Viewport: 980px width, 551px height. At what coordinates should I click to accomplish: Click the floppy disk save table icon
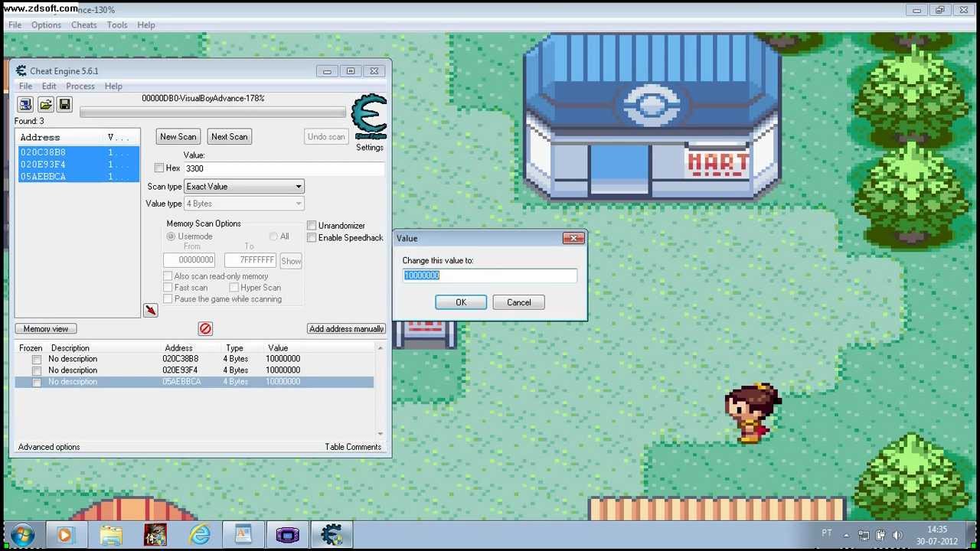pos(64,104)
